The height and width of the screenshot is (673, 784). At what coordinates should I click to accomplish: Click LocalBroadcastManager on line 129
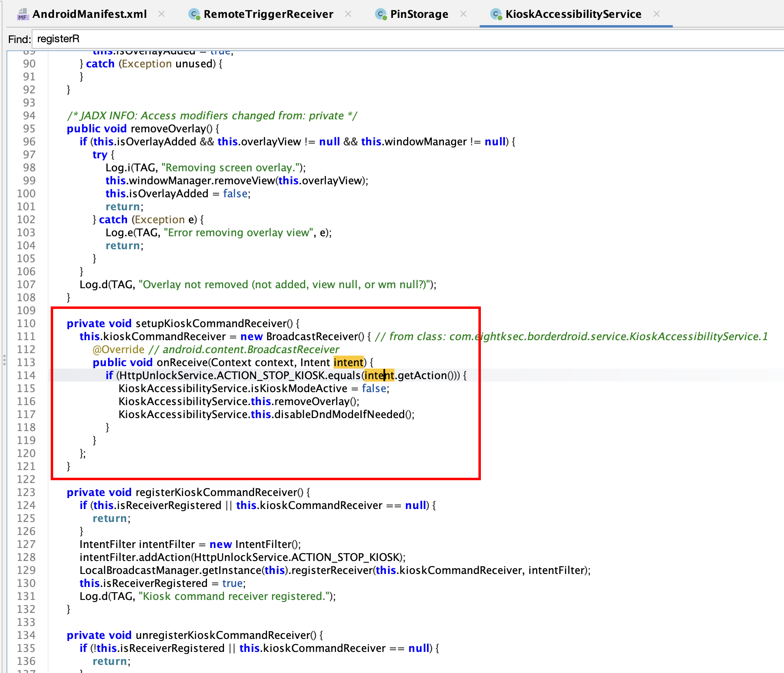(139, 570)
